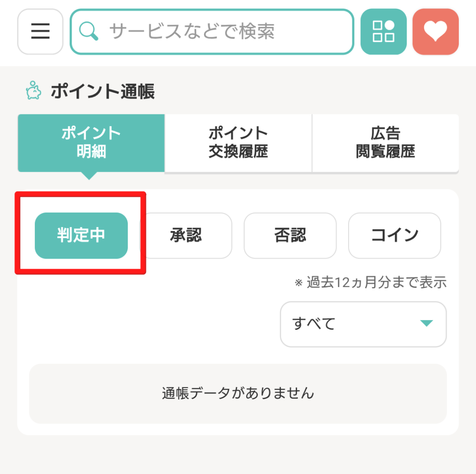Open the teal category grid icon
This screenshot has width=476, height=474.
(x=383, y=32)
